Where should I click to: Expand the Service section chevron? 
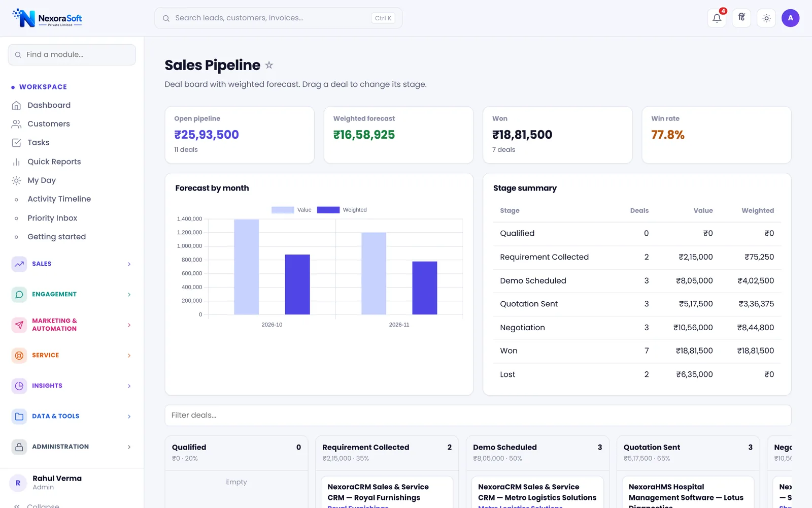pyautogui.click(x=129, y=356)
